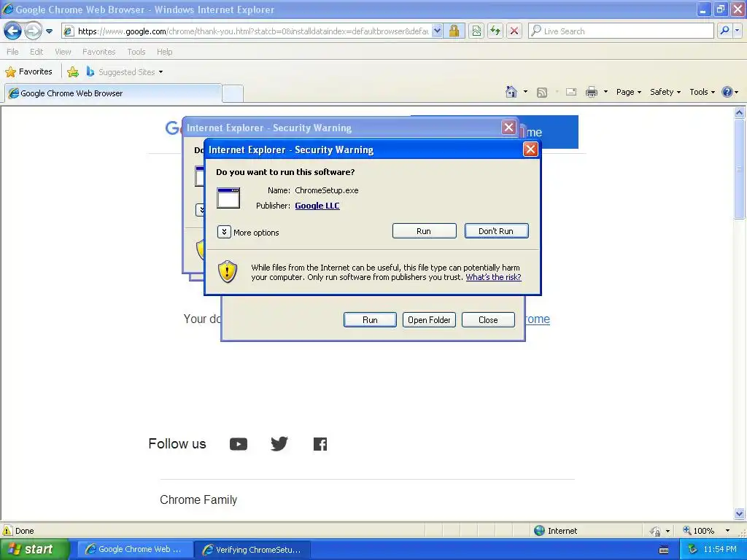The width and height of the screenshot is (747, 560).
Task: Click the Open Folder button
Action: (429, 320)
